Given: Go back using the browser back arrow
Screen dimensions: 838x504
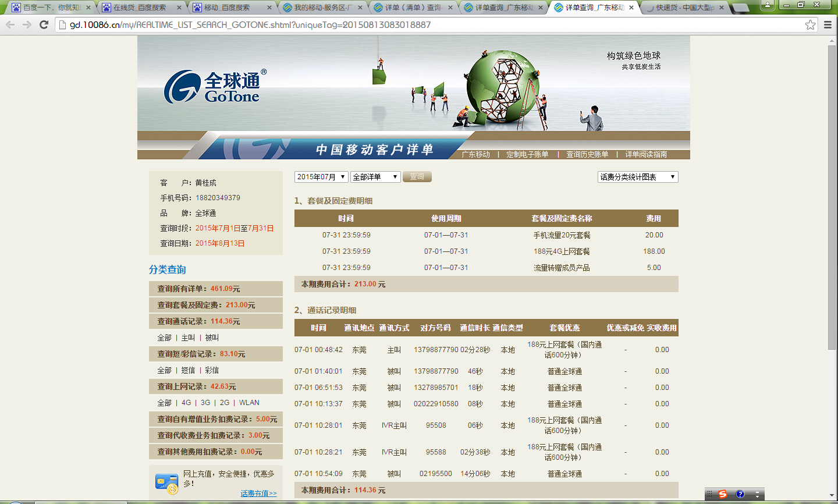Looking at the screenshot, I should [10, 24].
